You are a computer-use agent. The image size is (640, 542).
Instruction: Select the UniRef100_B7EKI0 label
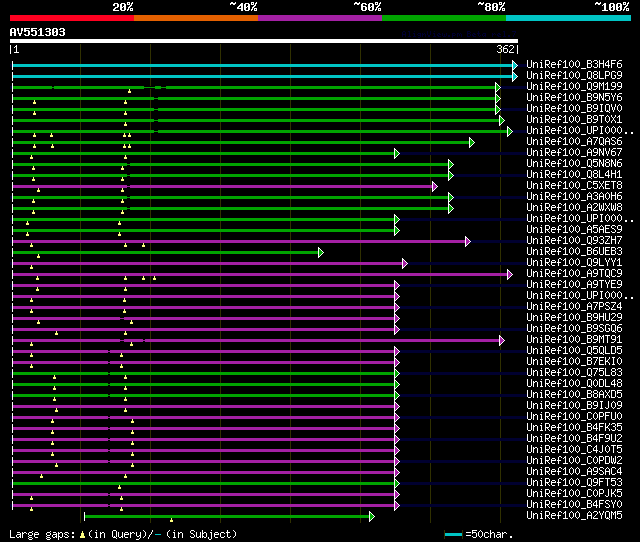click(x=574, y=362)
